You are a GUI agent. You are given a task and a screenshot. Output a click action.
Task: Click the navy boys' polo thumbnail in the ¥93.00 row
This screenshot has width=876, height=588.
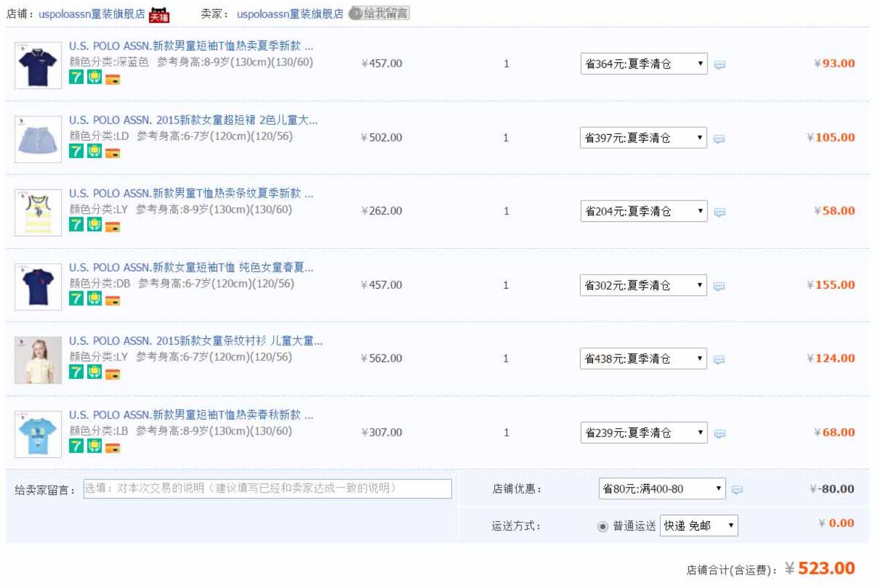pos(38,65)
